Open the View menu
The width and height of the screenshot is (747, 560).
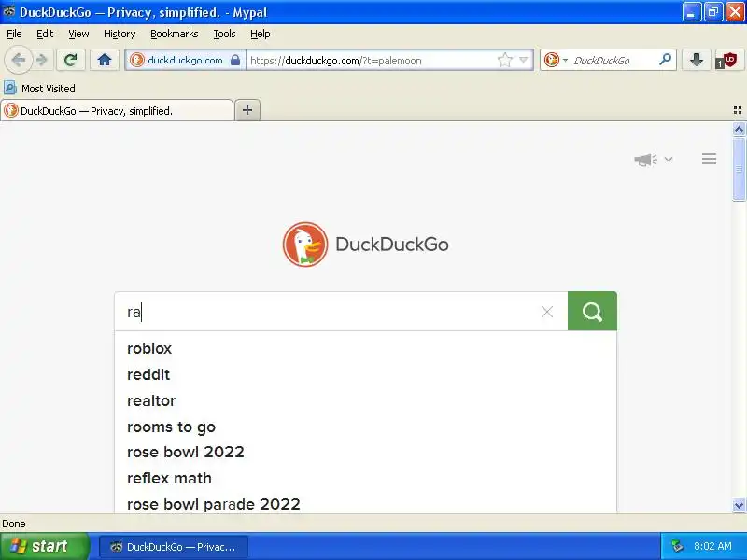78,34
